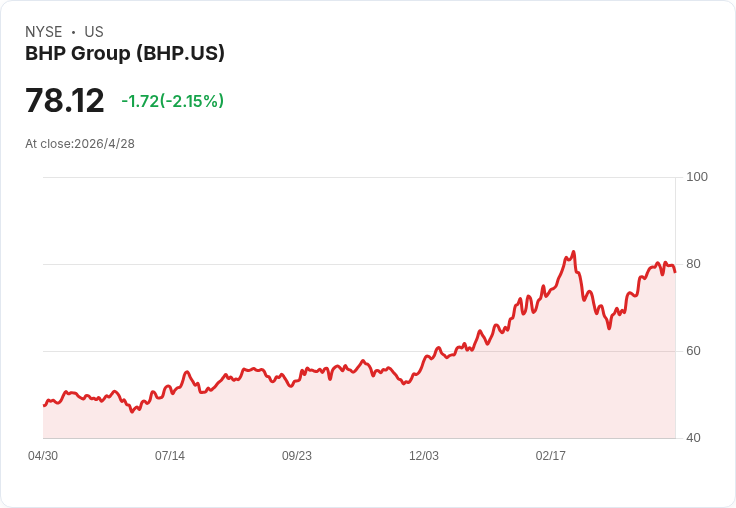Click the highest peak of the price line

click(x=573, y=252)
